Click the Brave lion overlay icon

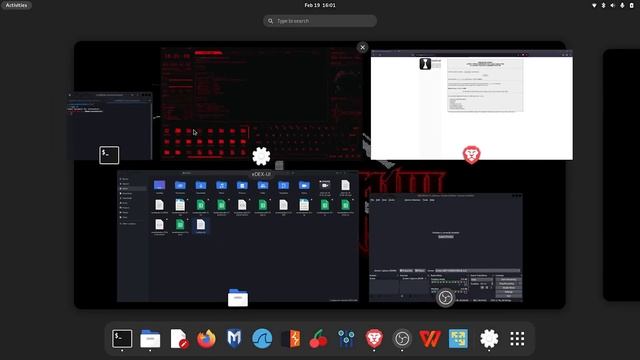point(471,155)
